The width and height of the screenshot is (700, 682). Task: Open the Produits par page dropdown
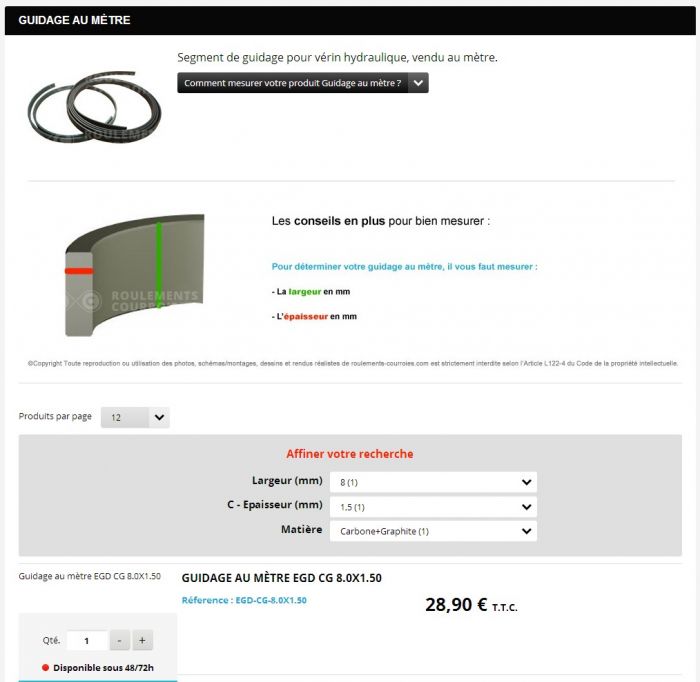[x=135, y=417]
